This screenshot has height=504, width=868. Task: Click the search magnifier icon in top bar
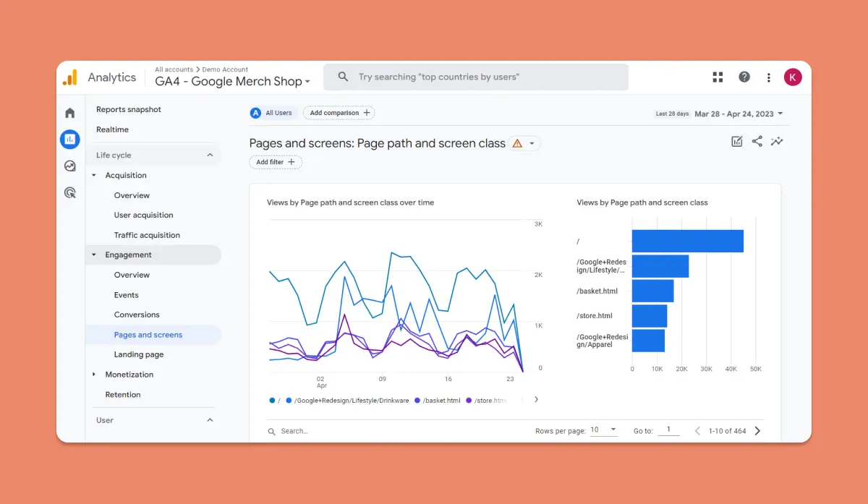tap(344, 77)
